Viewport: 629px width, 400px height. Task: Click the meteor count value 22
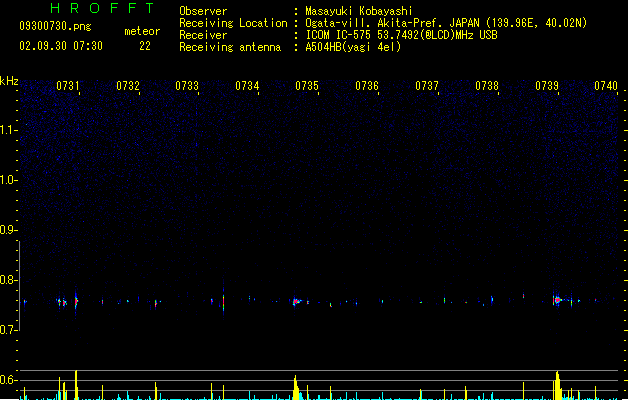pyautogui.click(x=145, y=46)
